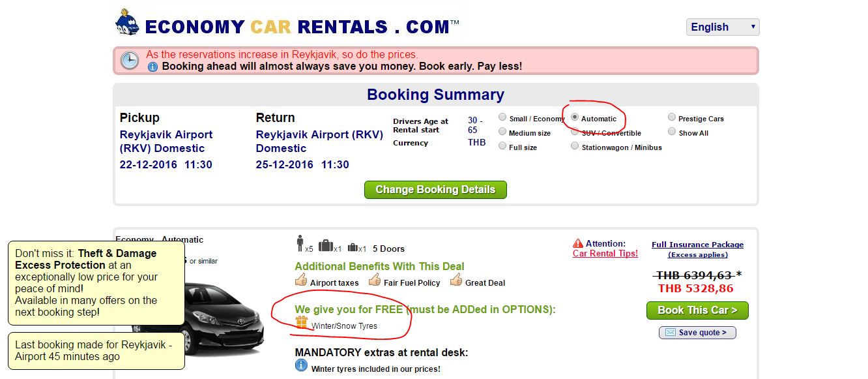Click the thumbs-up icon next to Fair Fuel Policy
868x379 pixels.
click(375, 280)
